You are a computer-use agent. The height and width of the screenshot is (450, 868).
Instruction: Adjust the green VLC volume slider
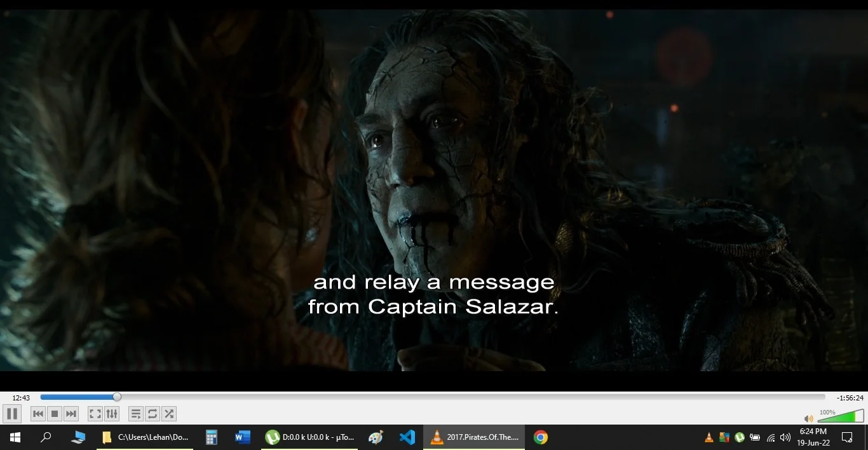(841, 416)
